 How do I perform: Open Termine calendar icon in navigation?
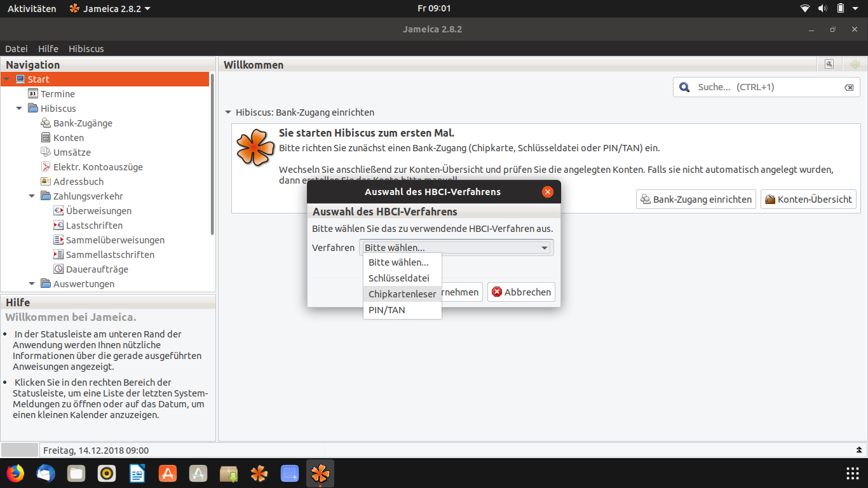tap(33, 93)
